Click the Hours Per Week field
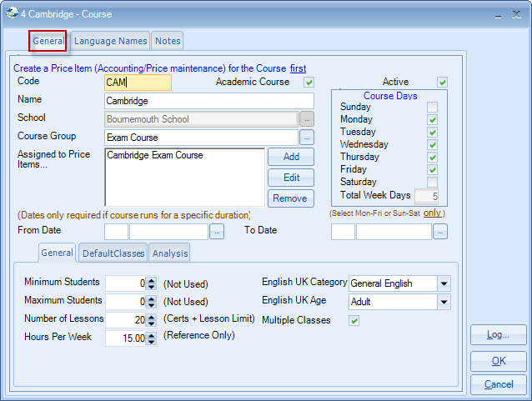Viewport: 532px width, 401px height. 126,338
